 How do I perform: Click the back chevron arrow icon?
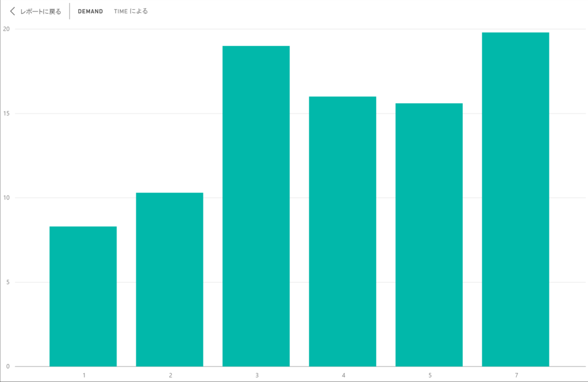click(13, 11)
